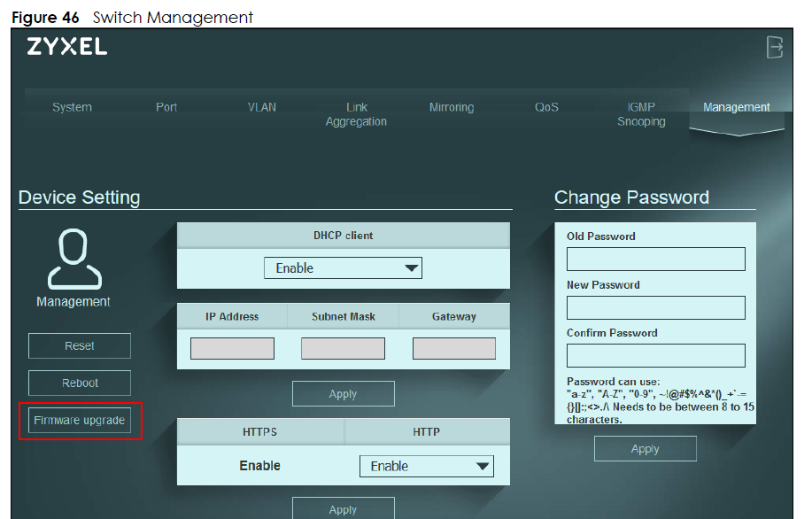Open the QoS configuration page
The width and height of the screenshot is (812, 519).
point(546,107)
